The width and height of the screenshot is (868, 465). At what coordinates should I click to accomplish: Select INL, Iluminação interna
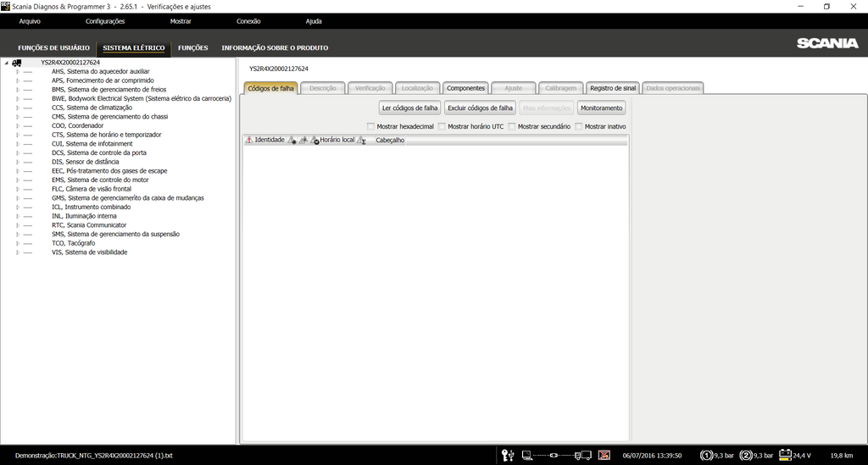(x=84, y=216)
